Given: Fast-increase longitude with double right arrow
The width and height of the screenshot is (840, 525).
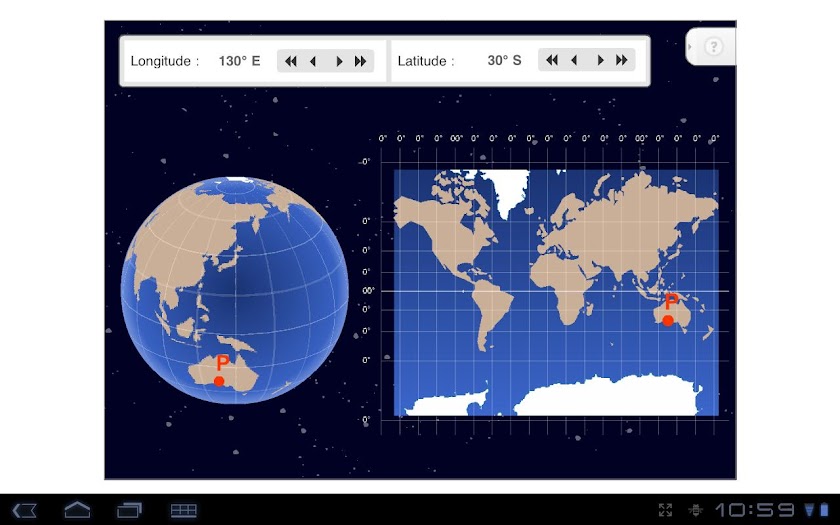Looking at the screenshot, I should pyautogui.click(x=361, y=61).
